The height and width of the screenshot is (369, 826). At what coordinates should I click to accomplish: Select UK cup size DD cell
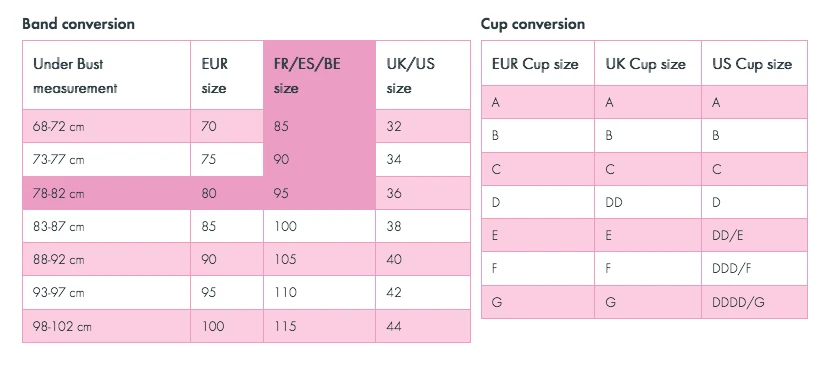648,202
